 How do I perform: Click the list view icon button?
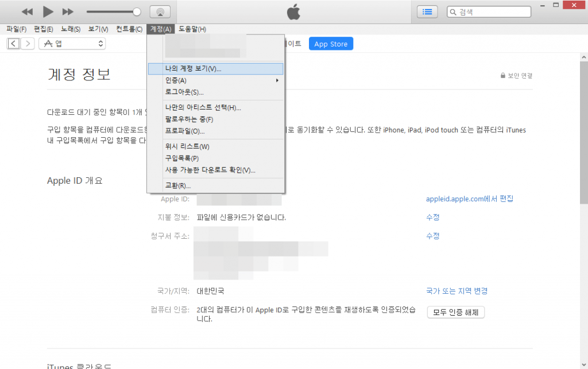(x=427, y=11)
